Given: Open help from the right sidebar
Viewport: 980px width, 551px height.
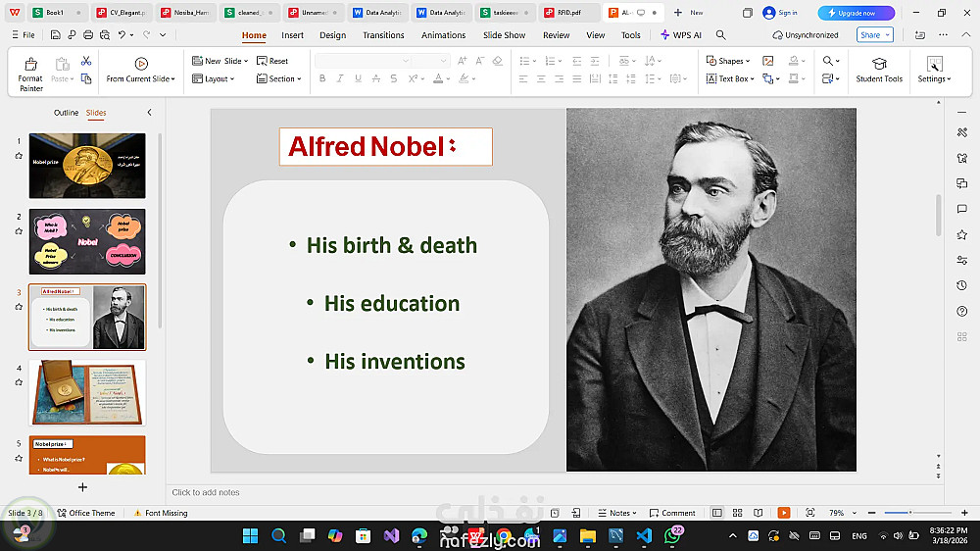Looking at the screenshot, I should [962, 311].
